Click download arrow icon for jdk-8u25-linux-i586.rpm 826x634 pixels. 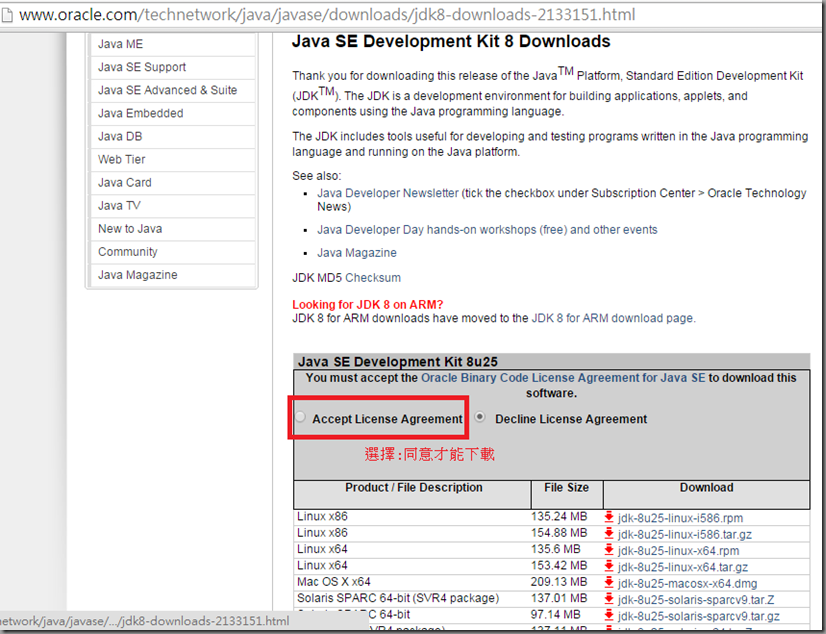[609, 517]
